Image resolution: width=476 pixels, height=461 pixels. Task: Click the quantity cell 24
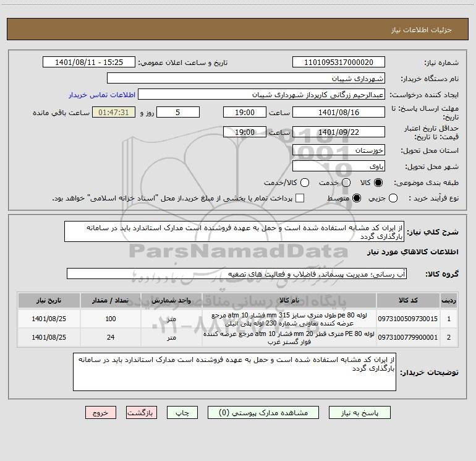pos(111,337)
